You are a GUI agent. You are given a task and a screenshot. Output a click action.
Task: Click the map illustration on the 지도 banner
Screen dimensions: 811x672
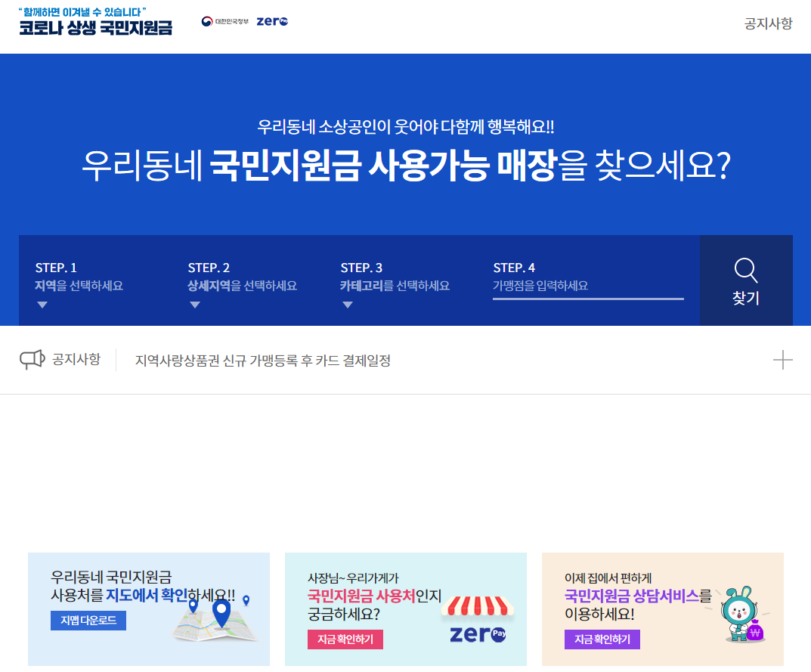[214, 618]
